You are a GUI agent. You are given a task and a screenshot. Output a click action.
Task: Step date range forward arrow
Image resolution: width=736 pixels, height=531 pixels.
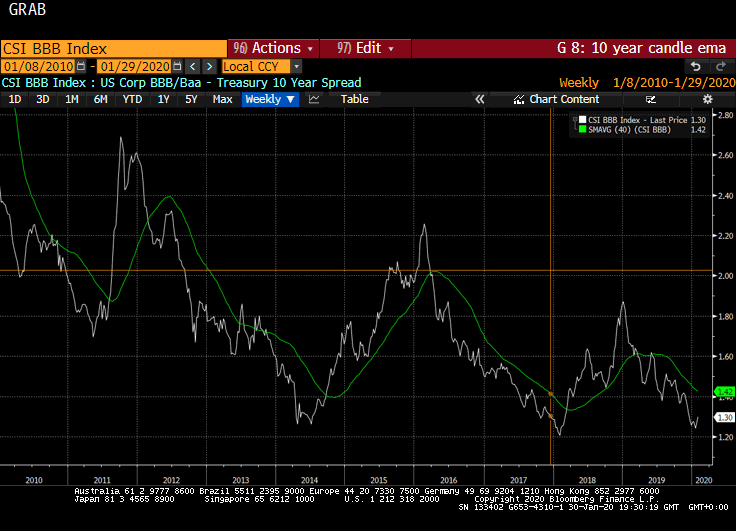[x=209, y=66]
